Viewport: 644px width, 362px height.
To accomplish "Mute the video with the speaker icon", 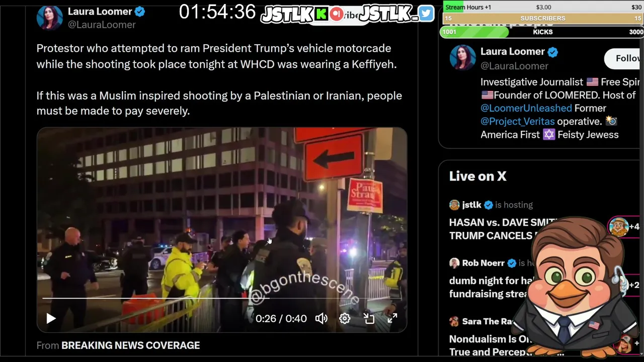I will tap(321, 318).
